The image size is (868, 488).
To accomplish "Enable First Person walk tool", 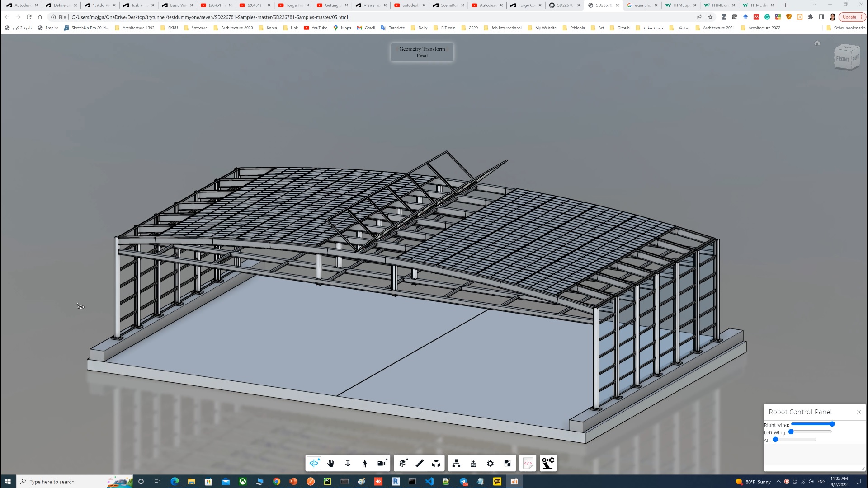I will [x=365, y=463].
